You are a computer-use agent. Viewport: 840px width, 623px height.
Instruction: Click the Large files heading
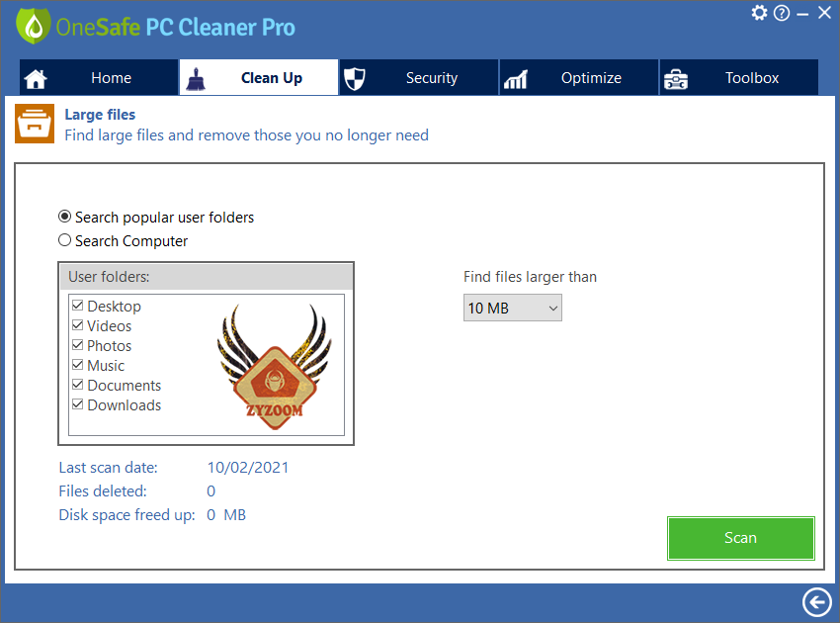(100, 115)
